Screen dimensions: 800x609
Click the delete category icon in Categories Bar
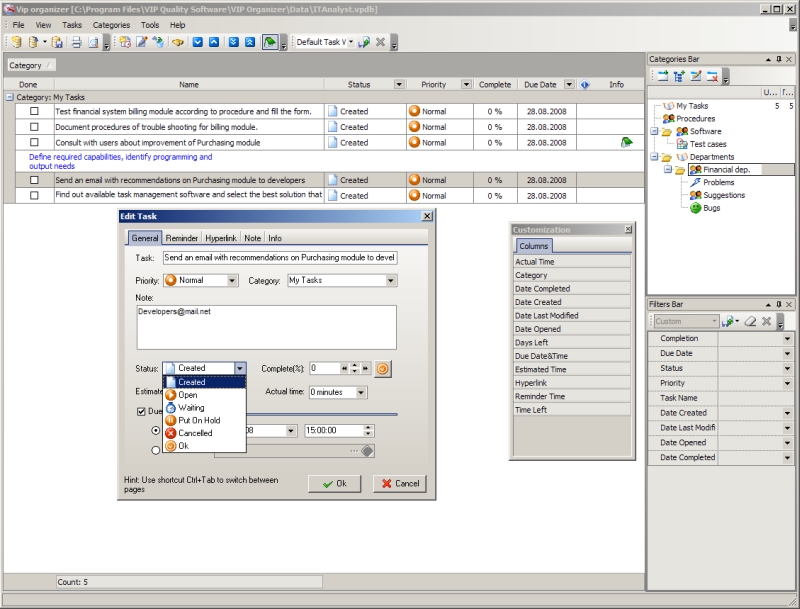(712, 76)
